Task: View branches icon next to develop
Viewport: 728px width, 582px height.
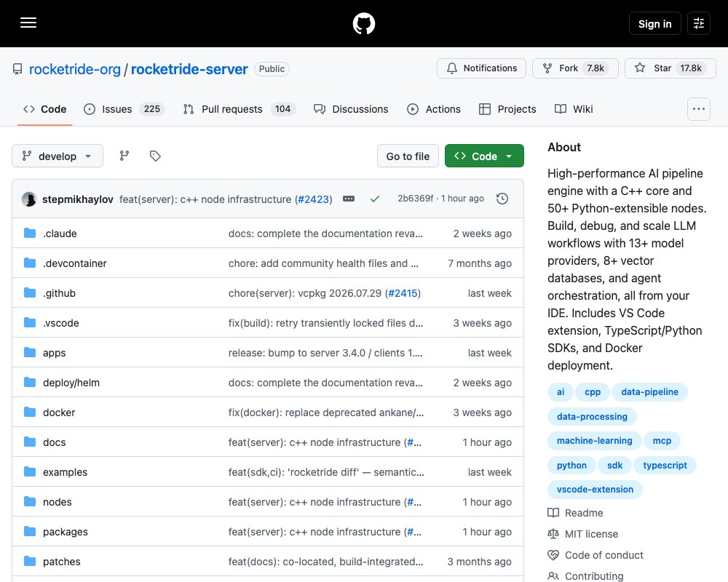Action: pos(124,156)
